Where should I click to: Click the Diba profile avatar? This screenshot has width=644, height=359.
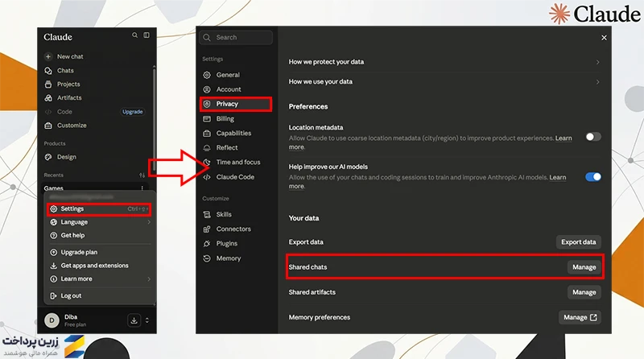(52, 320)
